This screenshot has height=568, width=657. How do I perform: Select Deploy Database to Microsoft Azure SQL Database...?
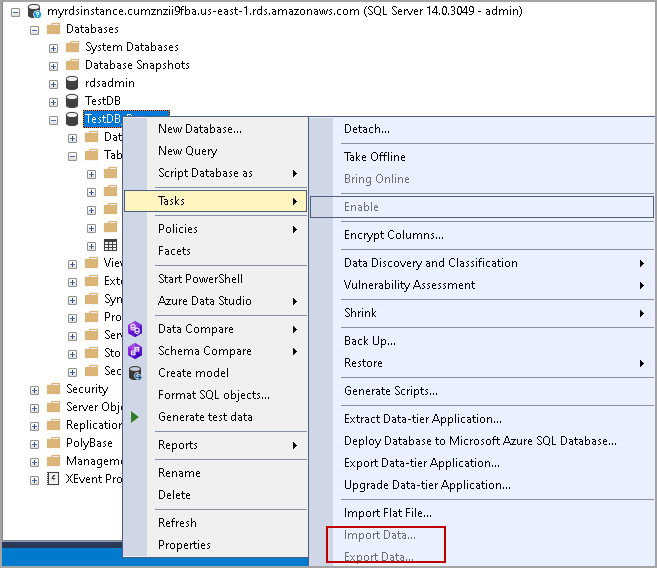point(482,441)
